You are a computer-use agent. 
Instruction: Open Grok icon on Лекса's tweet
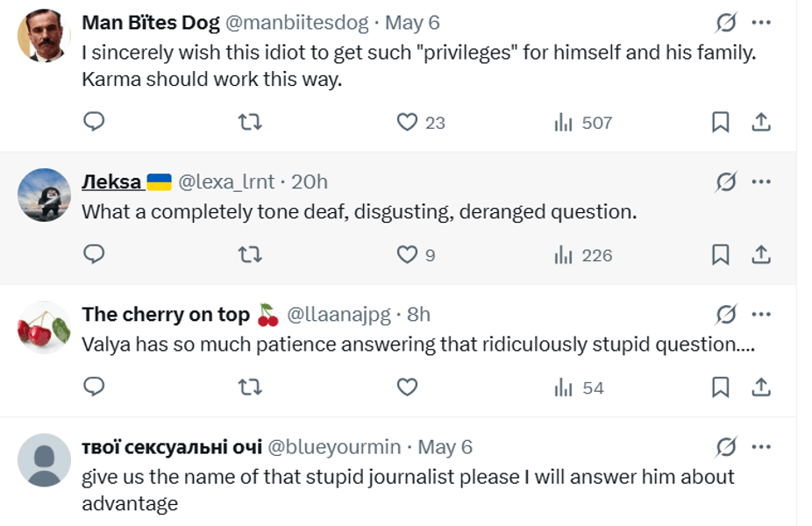(726, 181)
